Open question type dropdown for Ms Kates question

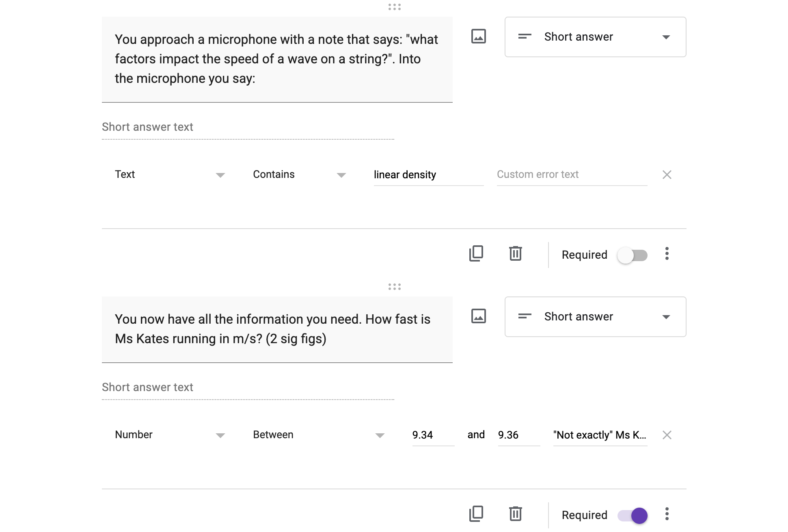pos(596,317)
